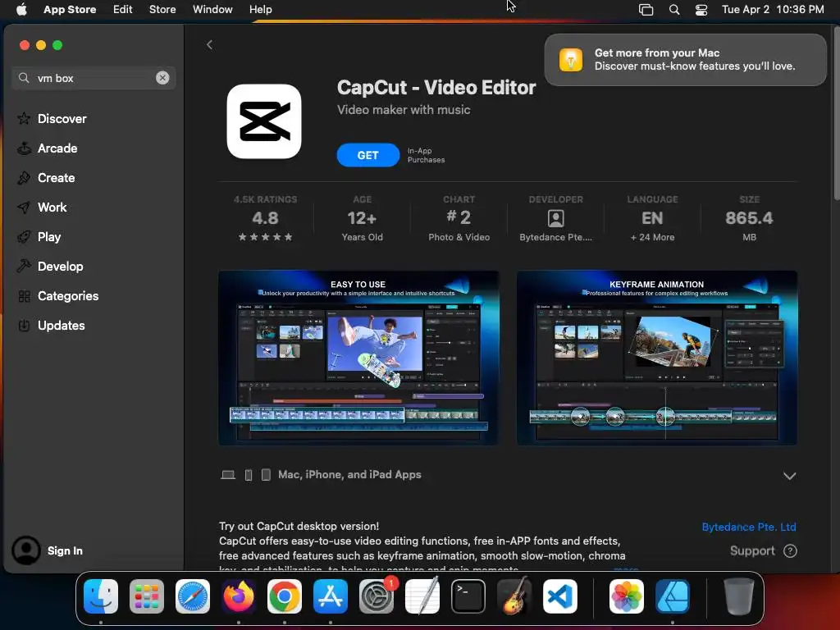
Task: Click the App Store window scrollbar
Action: [836, 112]
